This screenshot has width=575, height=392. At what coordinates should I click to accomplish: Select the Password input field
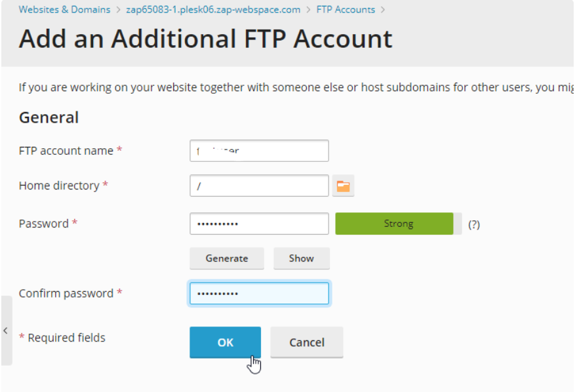tap(259, 224)
